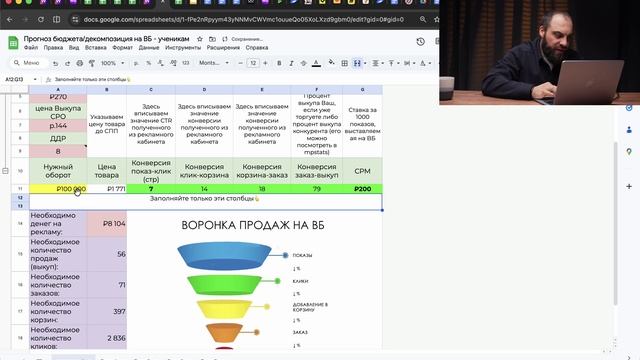Image resolution: width=640 pixels, height=360 pixels.
Task: Search menus with the Меню box
Action: pyautogui.click(x=29, y=63)
